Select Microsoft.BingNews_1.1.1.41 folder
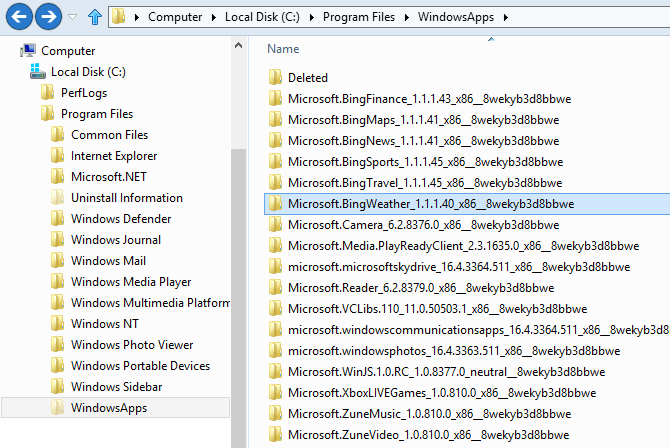Screen dimensions: 670x448 423,141
